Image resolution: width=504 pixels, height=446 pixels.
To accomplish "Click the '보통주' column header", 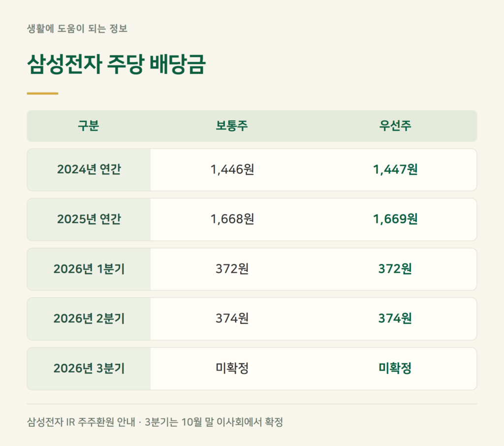I will pyautogui.click(x=232, y=126).
